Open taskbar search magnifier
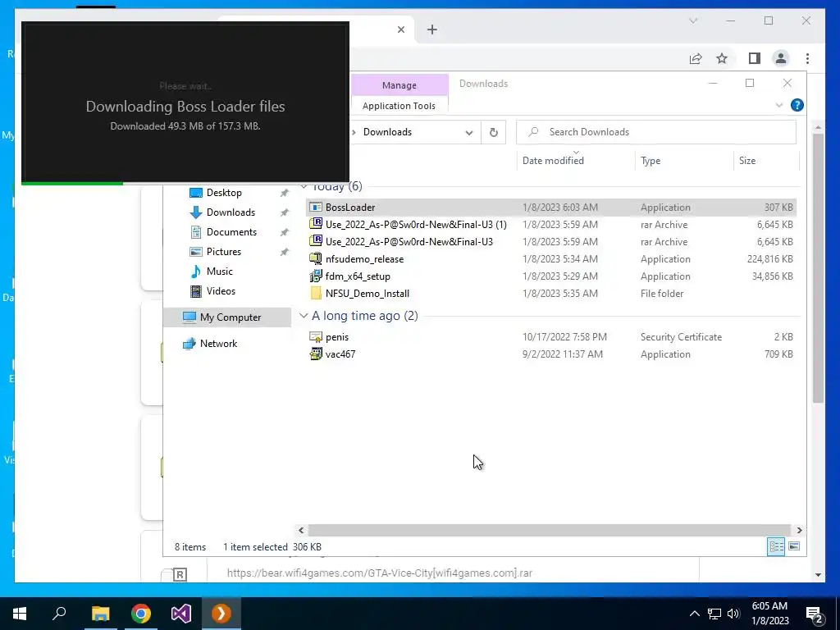 [x=59, y=614]
